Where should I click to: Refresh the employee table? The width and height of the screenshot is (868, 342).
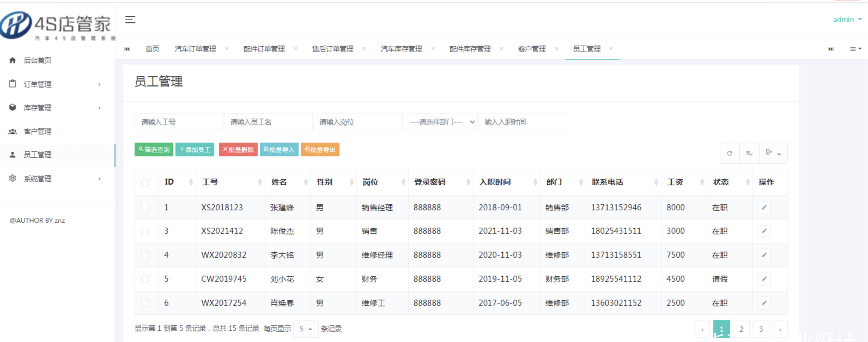coord(730,153)
